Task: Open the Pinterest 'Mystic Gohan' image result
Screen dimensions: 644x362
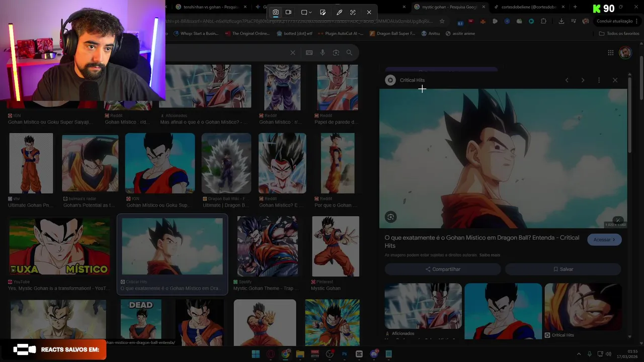Action: pos(336,246)
